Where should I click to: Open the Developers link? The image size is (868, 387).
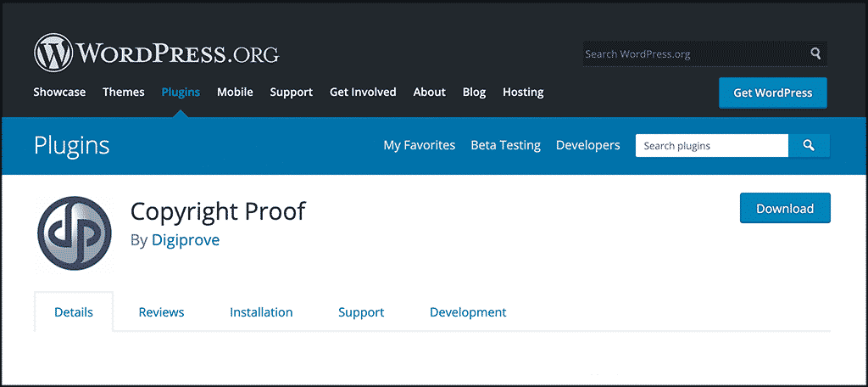588,145
